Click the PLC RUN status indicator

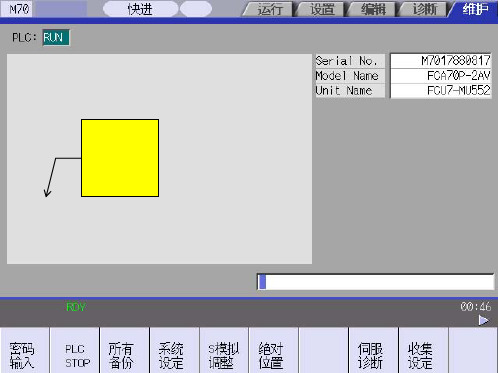coord(56,38)
